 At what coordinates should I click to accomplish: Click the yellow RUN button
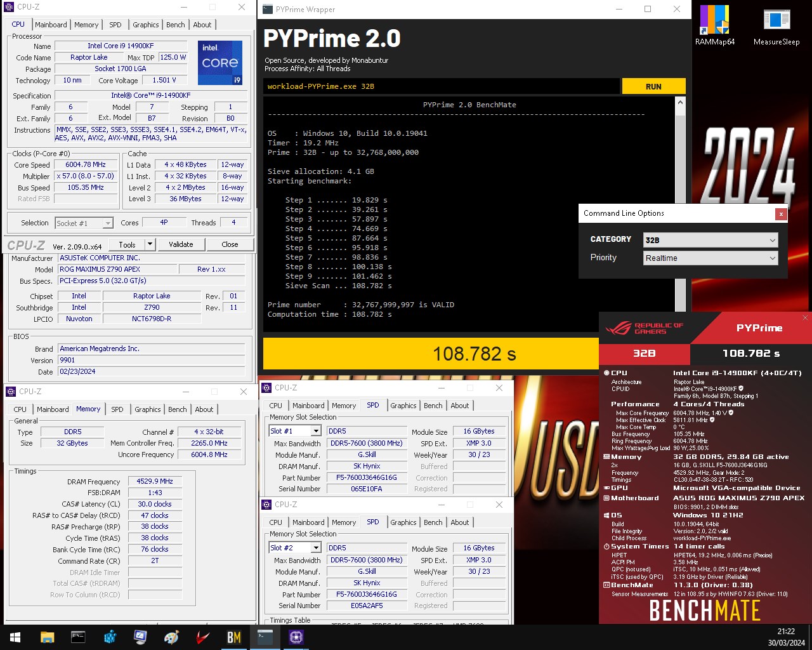(653, 86)
